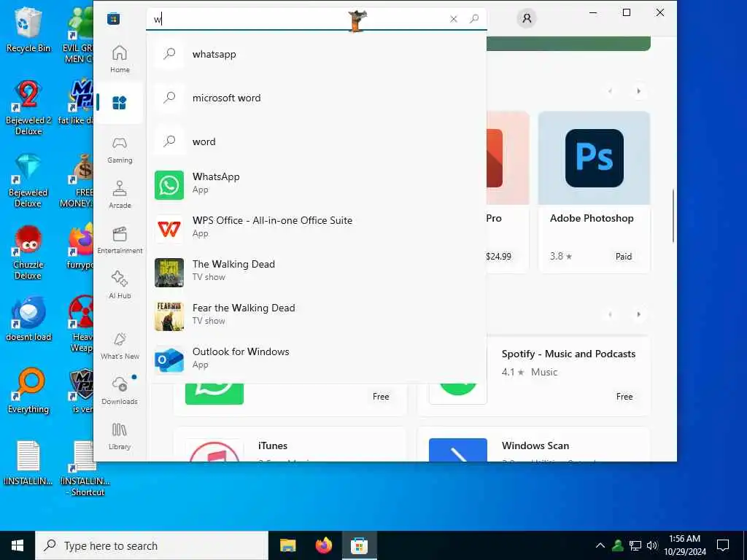This screenshot has width=747, height=560.
Task: Click the Store page vertical scrollbar
Action: click(x=673, y=216)
